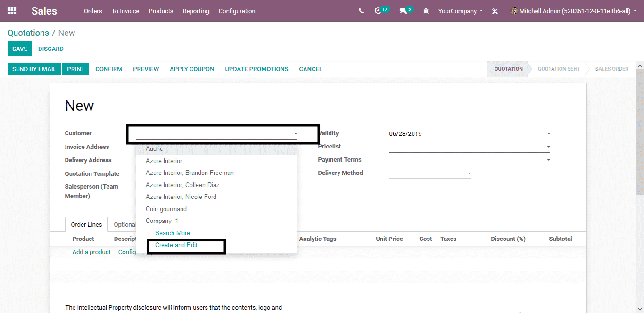
Task: Click the tools icon beside YourCompany
Action: tap(495, 11)
